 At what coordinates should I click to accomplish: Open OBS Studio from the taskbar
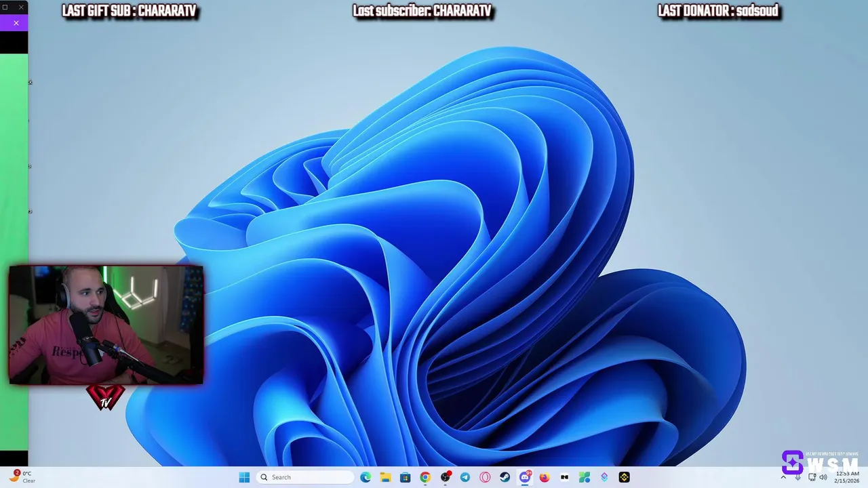[446, 477]
